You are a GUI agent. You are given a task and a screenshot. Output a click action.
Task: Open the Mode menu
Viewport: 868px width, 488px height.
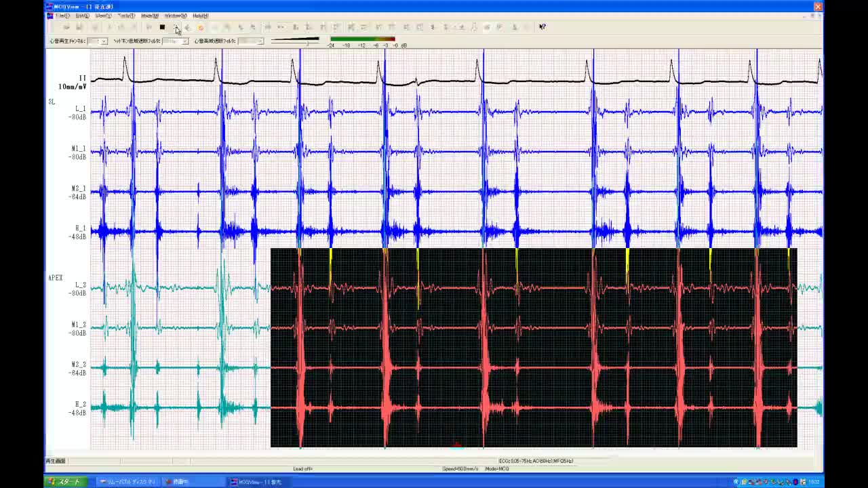pos(150,16)
